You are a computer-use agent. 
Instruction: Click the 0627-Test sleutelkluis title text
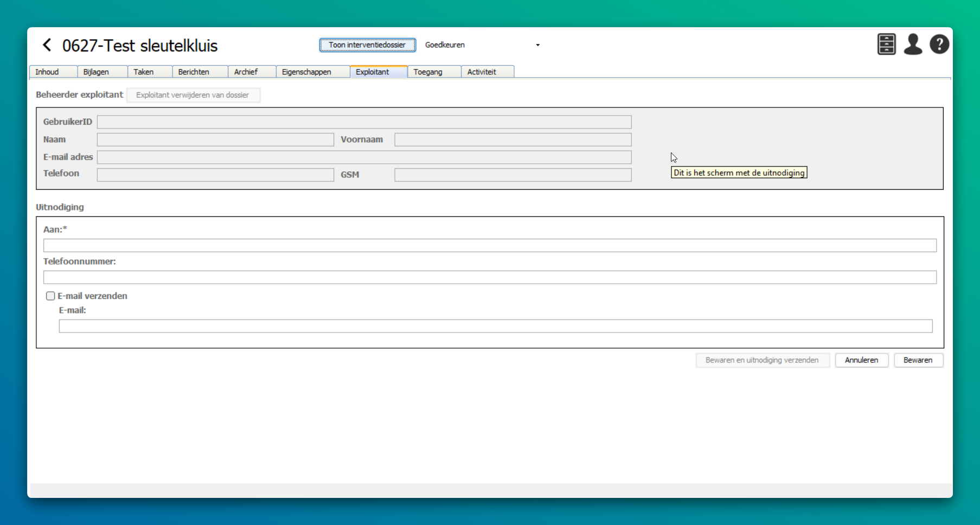pyautogui.click(x=140, y=46)
